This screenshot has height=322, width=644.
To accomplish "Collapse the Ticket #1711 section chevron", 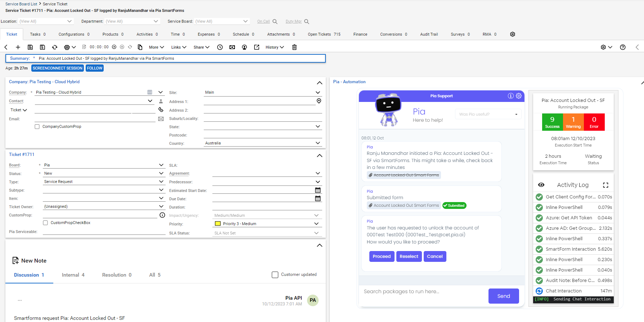I will pyautogui.click(x=319, y=156).
